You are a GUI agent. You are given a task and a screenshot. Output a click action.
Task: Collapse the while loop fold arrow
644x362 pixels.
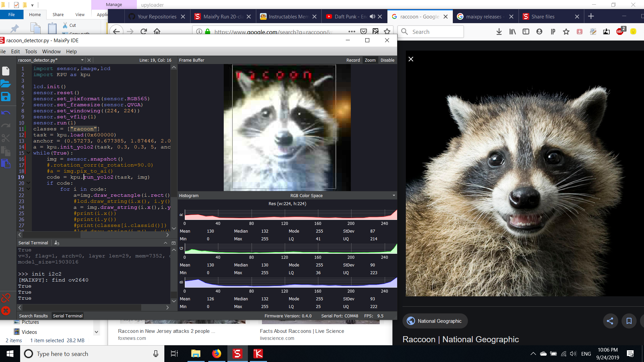[29, 153]
